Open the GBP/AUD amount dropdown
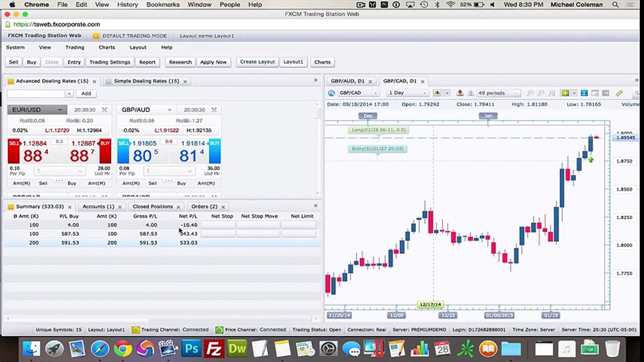The image size is (644, 362). (x=190, y=171)
